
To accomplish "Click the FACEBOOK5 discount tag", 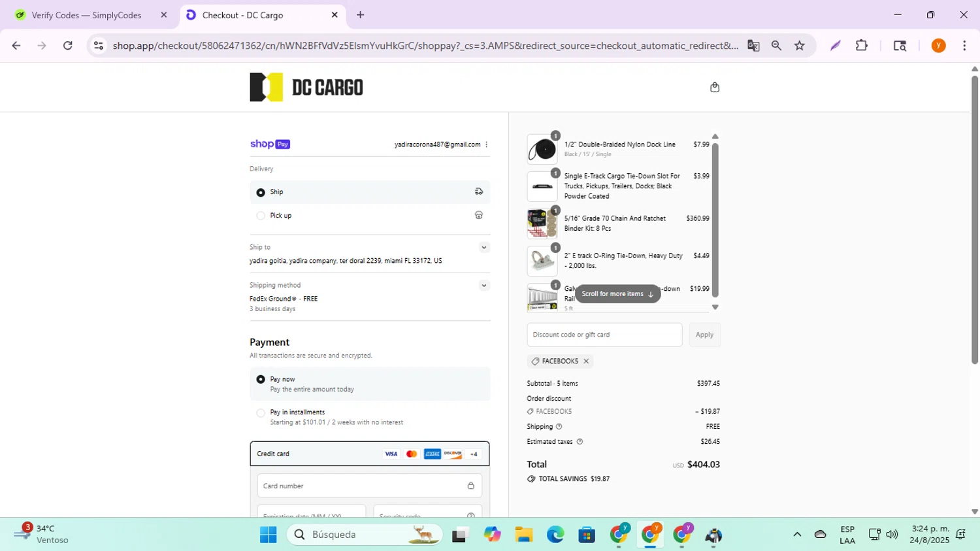I will pos(560,361).
